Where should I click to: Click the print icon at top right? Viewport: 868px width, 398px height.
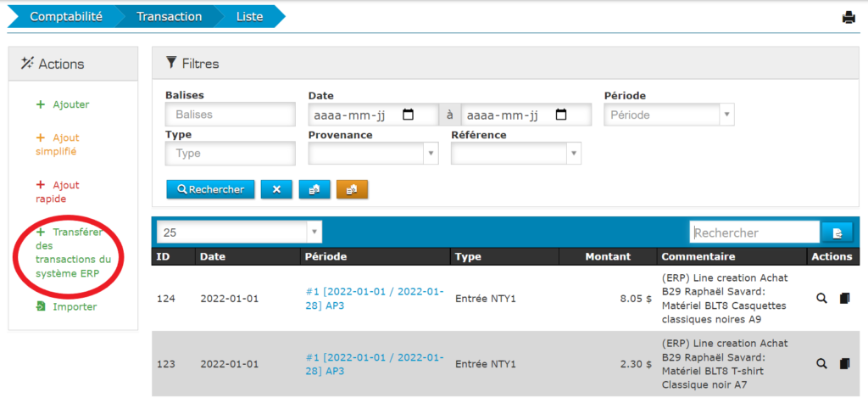[x=849, y=17]
